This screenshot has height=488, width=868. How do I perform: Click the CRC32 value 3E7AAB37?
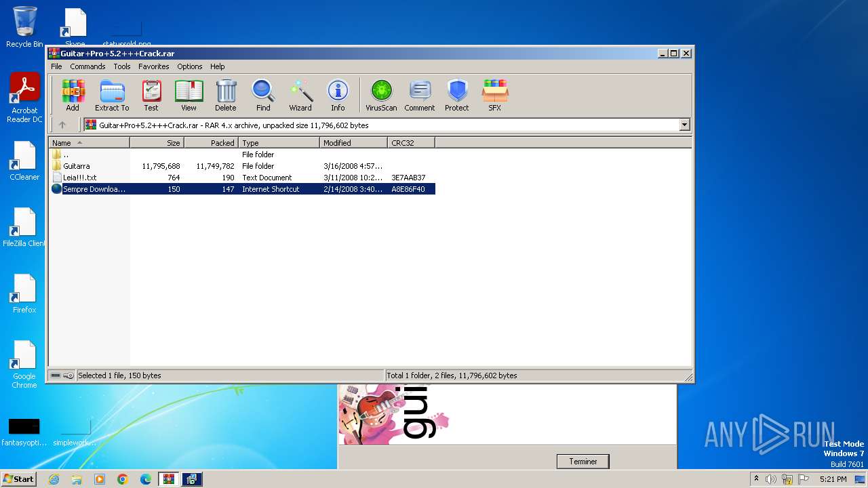(x=408, y=178)
